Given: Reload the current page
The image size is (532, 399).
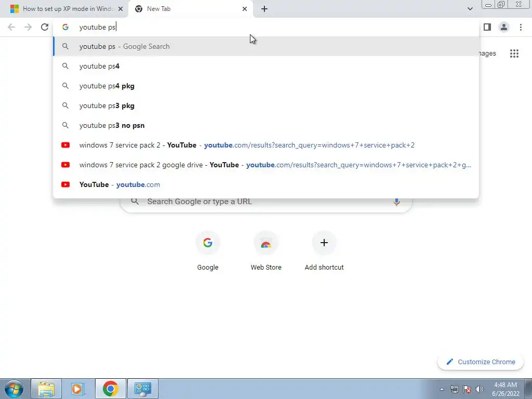Looking at the screenshot, I should (45, 27).
